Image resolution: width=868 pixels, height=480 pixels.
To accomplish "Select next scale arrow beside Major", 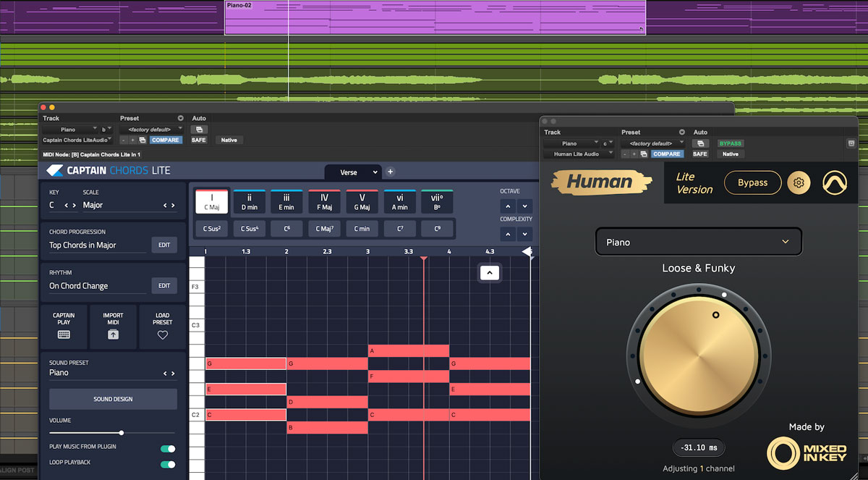I will pyautogui.click(x=174, y=206).
